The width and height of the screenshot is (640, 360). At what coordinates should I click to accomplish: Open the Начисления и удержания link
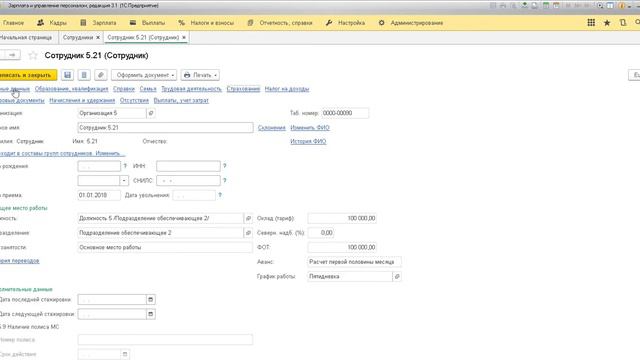(x=82, y=100)
